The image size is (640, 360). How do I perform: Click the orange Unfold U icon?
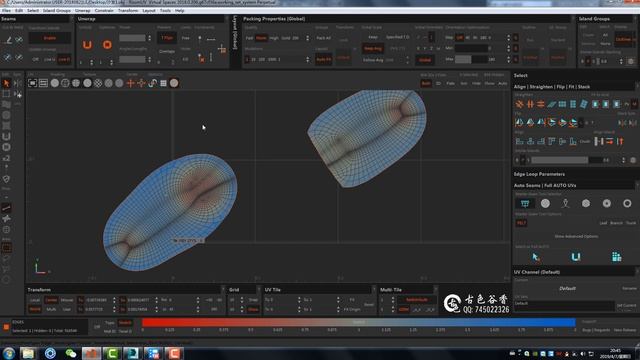(x=87, y=45)
